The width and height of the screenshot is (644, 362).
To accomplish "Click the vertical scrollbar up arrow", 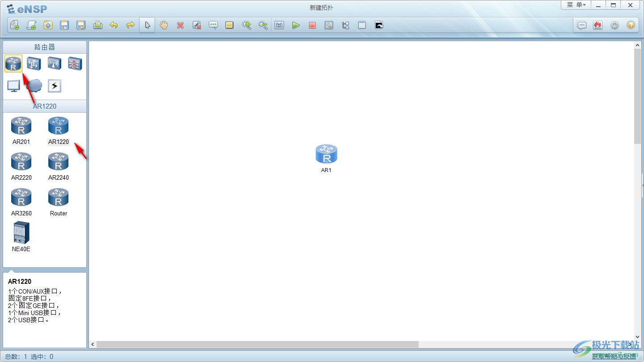I will (x=638, y=45).
